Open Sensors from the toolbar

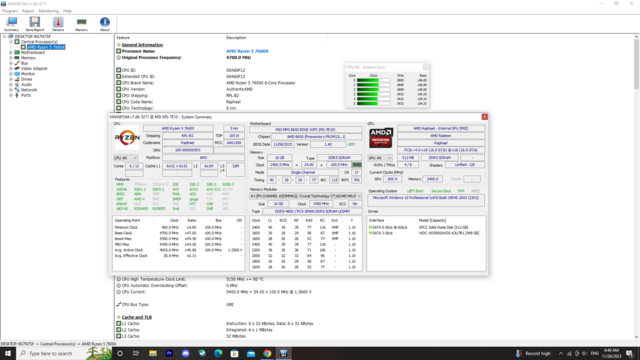pyautogui.click(x=58, y=24)
